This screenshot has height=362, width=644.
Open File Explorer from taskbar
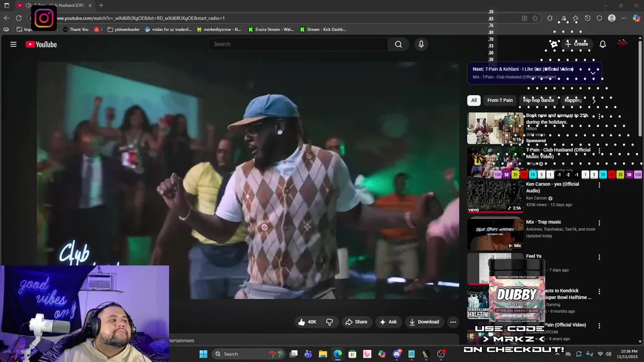(x=323, y=354)
